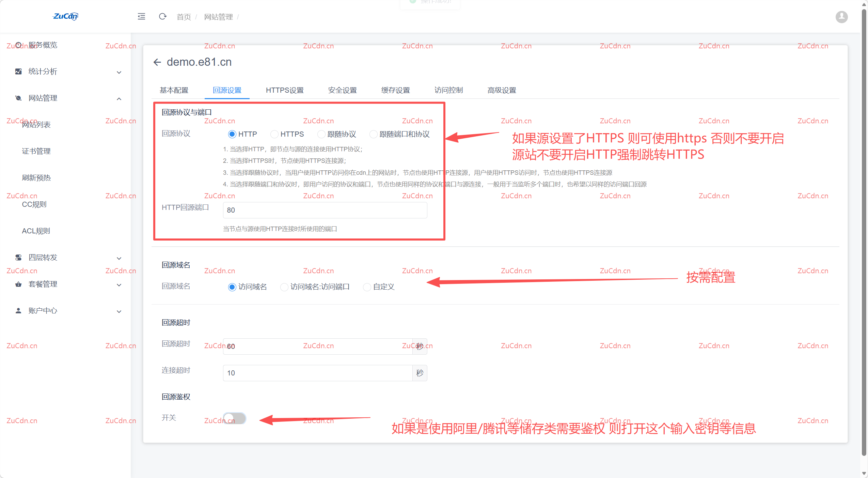Click the 账户中心 person icon
868x478 pixels.
tap(18, 310)
